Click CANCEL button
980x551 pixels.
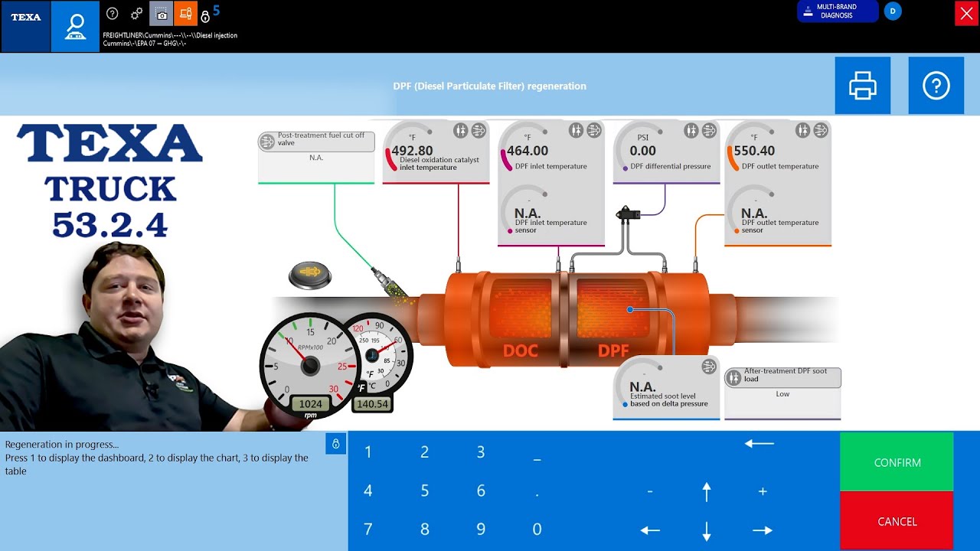pos(897,521)
